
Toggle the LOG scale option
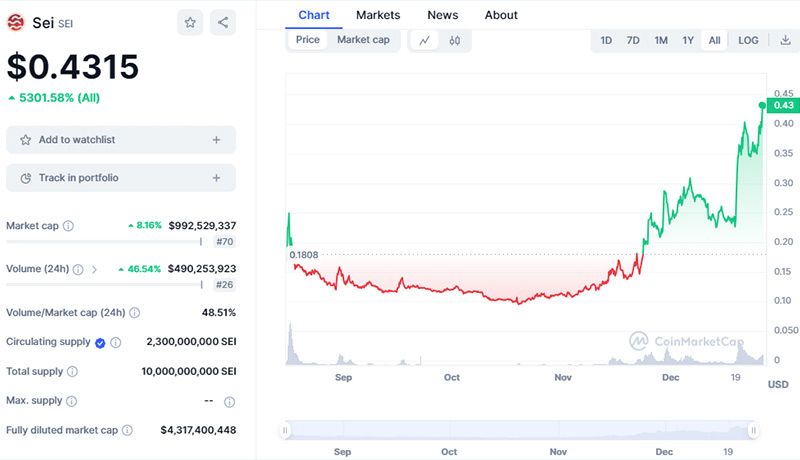748,40
